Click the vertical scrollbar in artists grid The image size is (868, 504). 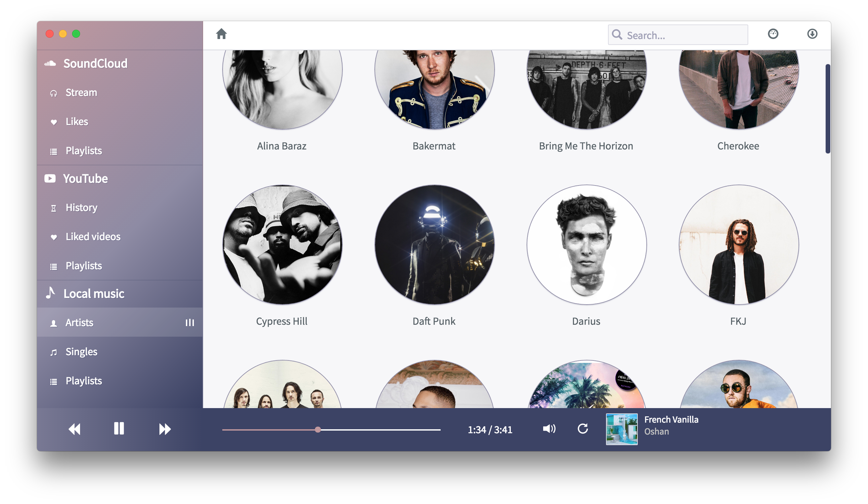pos(828,109)
